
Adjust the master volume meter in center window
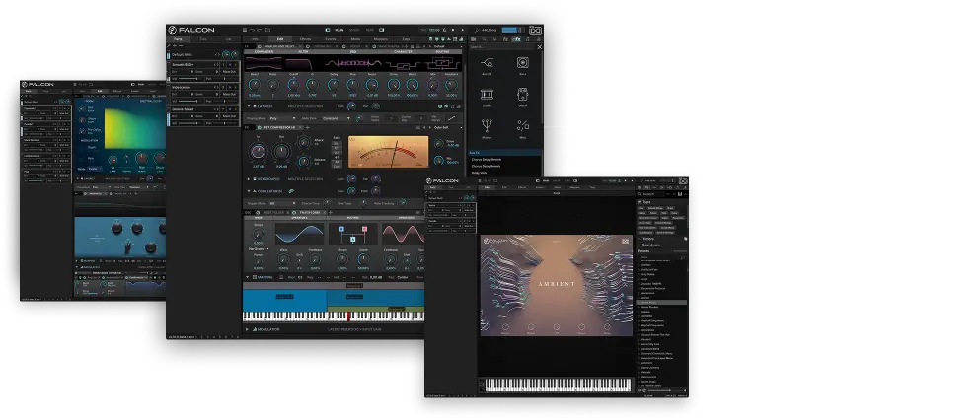point(511,30)
